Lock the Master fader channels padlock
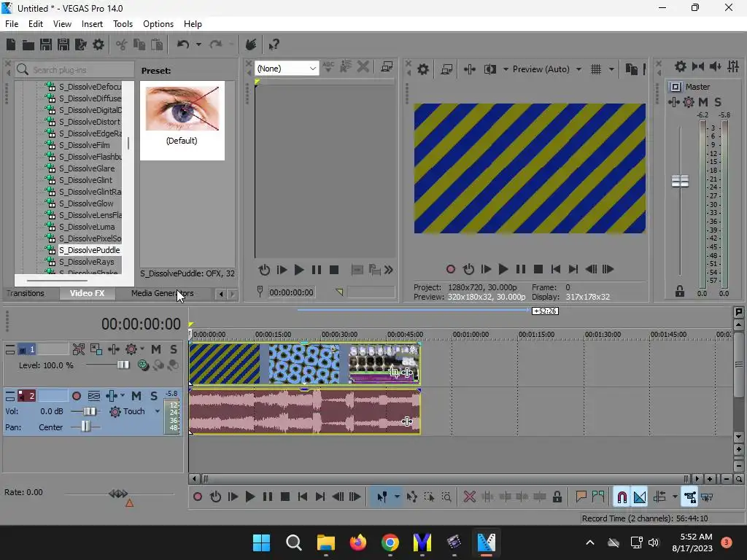The width and height of the screenshot is (747, 560). [x=679, y=291]
